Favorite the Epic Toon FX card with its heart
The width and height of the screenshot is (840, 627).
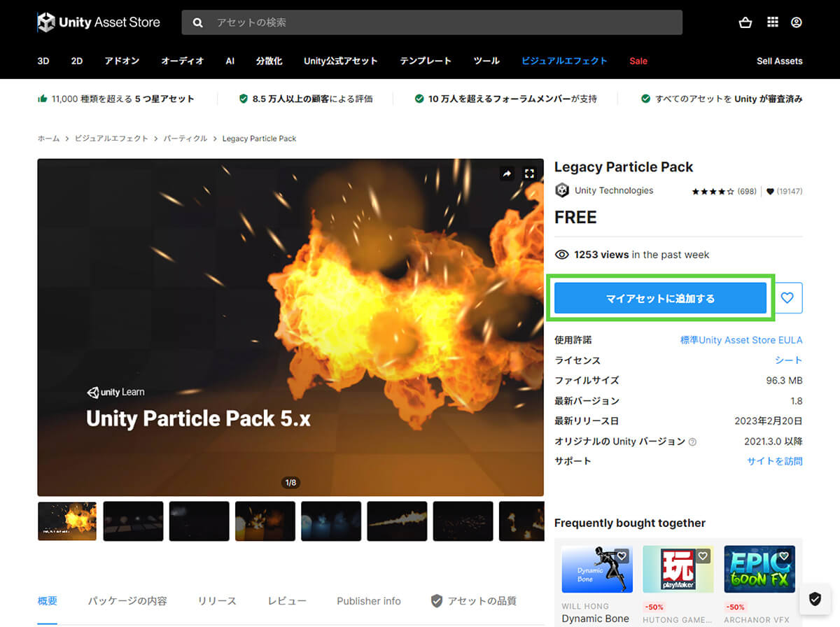(x=785, y=556)
